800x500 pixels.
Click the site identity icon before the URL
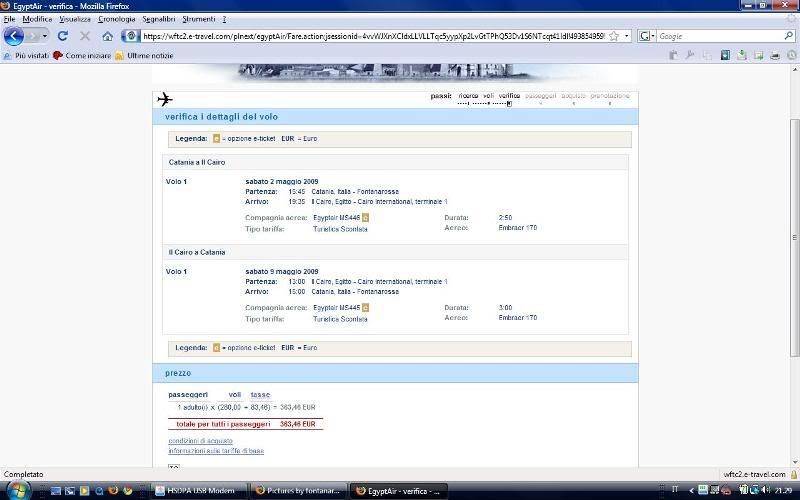click(131, 36)
